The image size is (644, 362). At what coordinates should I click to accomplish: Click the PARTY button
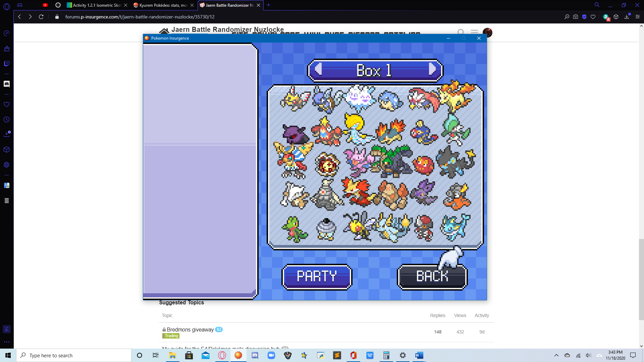point(317,276)
